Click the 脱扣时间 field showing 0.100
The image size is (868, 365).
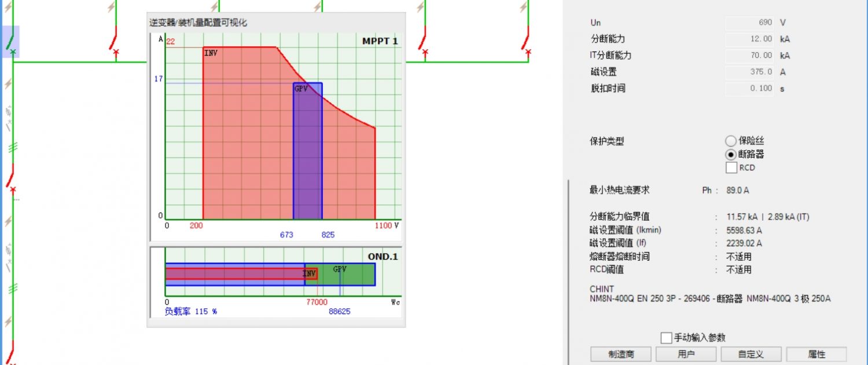[750, 89]
